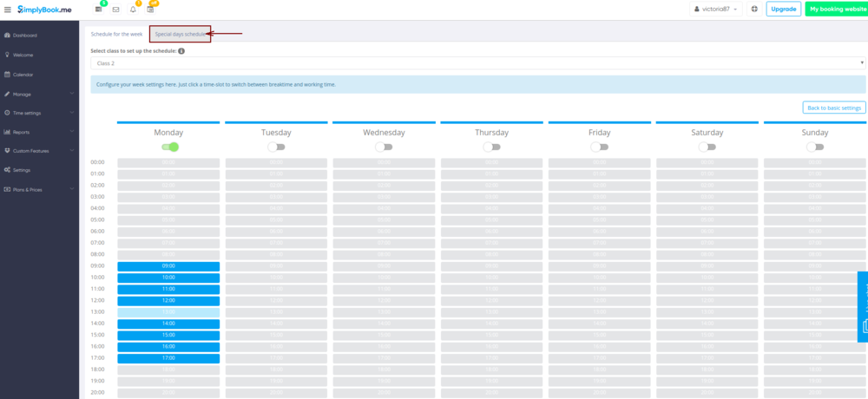868x399 pixels.
Task: Open the Welcome page in sidebar
Action: 23,55
